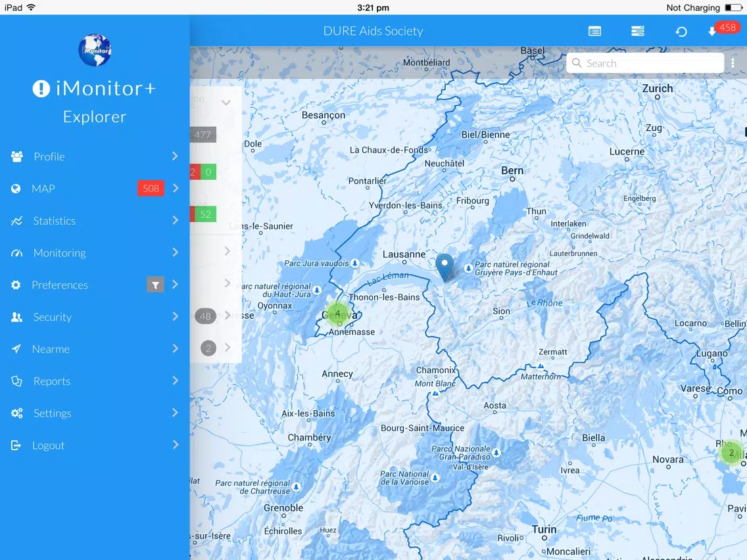Expand the Nearme chevron

[x=176, y=348]
